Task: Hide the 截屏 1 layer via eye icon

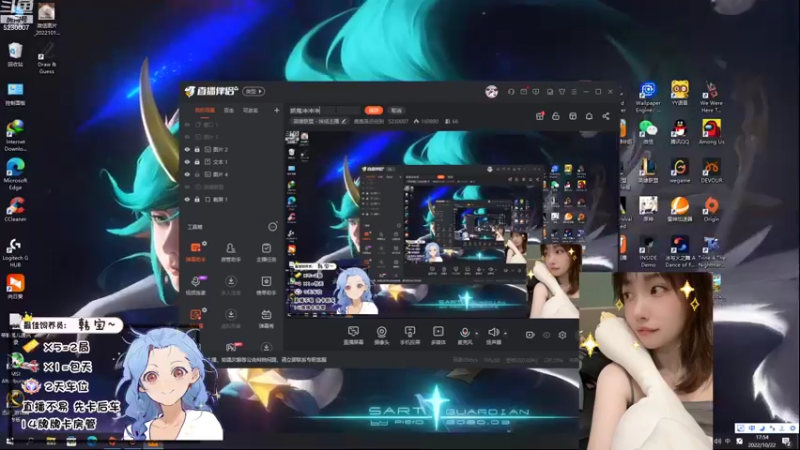Action: pos(187,199)
